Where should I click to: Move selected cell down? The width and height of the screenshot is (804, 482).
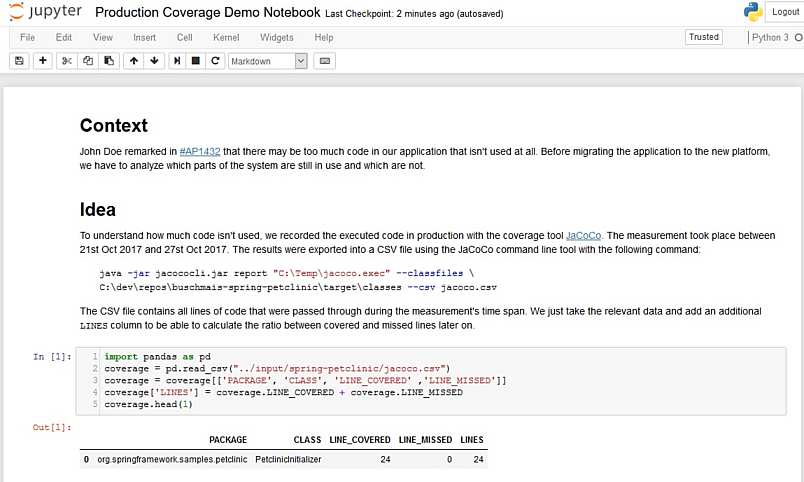tap(154, 61)
